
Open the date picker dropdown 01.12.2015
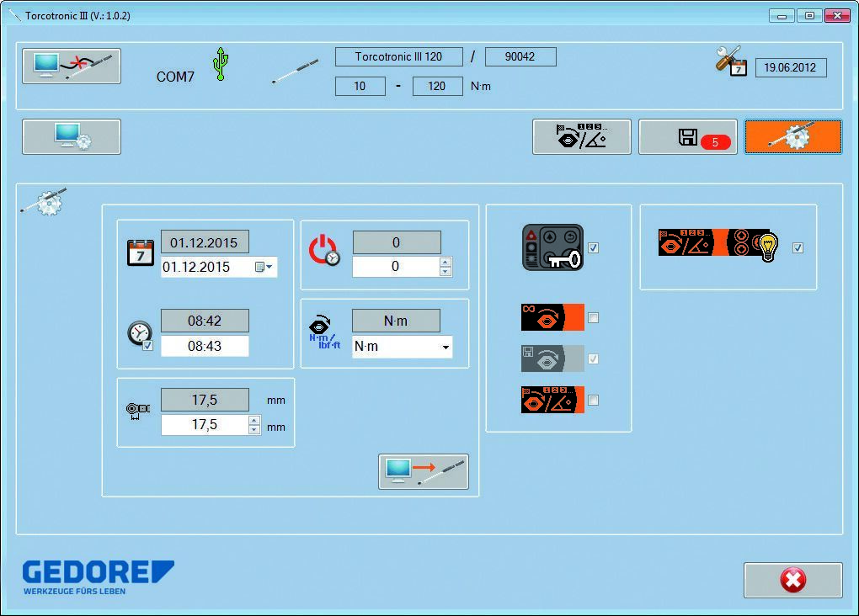click(x=263, y=268)
